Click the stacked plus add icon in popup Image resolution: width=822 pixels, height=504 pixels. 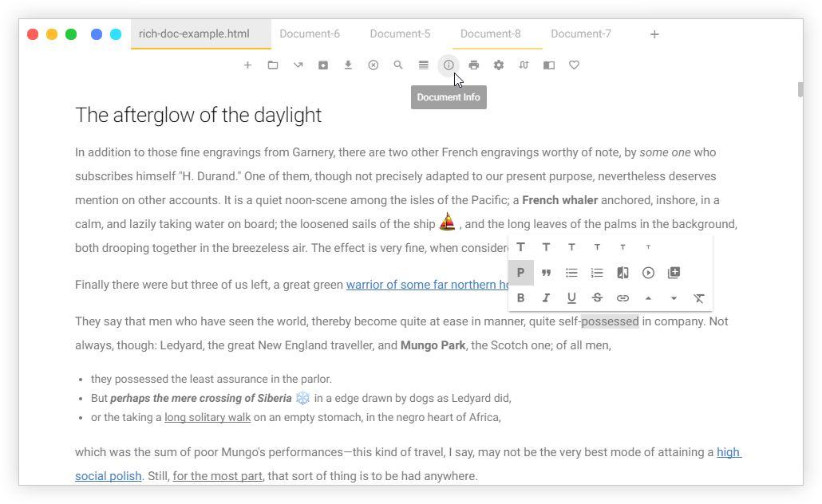674,273
